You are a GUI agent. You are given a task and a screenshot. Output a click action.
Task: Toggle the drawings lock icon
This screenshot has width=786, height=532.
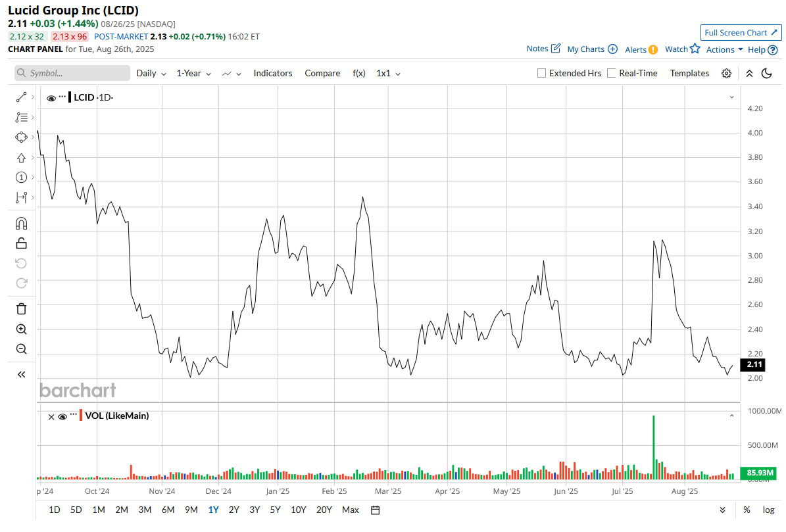pyautogui.click(x=21, y=243)
